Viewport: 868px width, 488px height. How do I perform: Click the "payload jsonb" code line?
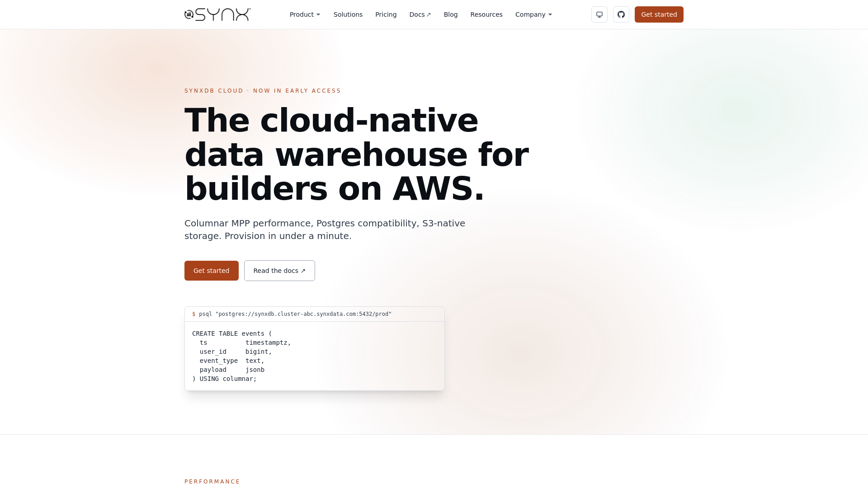[232, 370]
